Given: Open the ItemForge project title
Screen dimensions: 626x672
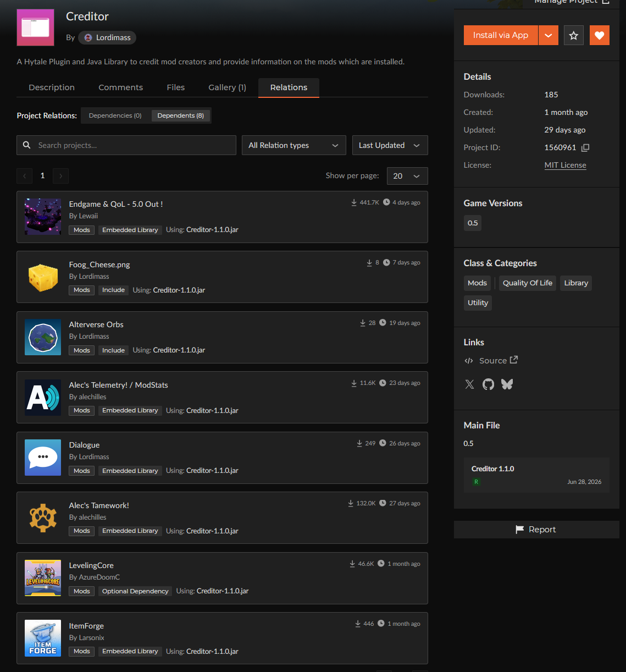Looking at the screenshot, I should tap(86, 626).
